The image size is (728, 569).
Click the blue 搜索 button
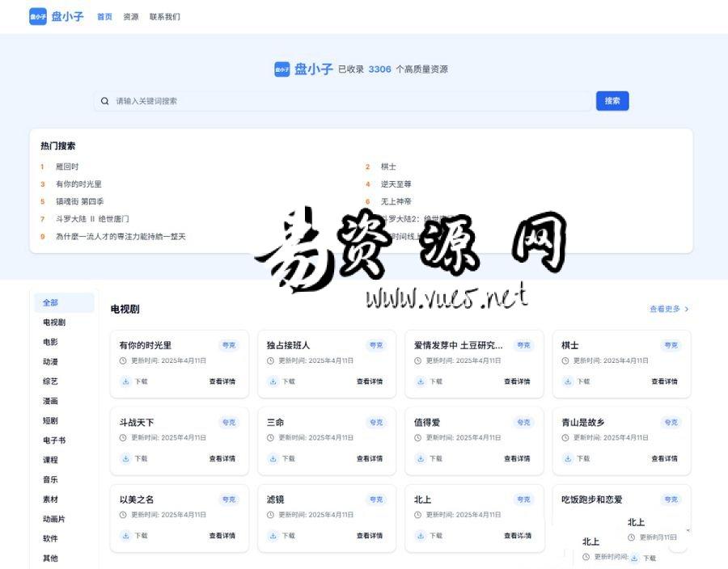pos(612,101)
